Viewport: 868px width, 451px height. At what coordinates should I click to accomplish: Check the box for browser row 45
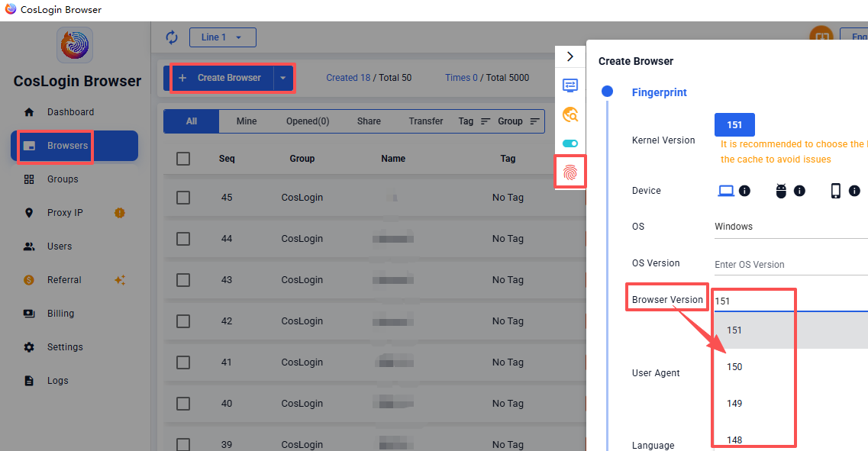pos(183,198)
